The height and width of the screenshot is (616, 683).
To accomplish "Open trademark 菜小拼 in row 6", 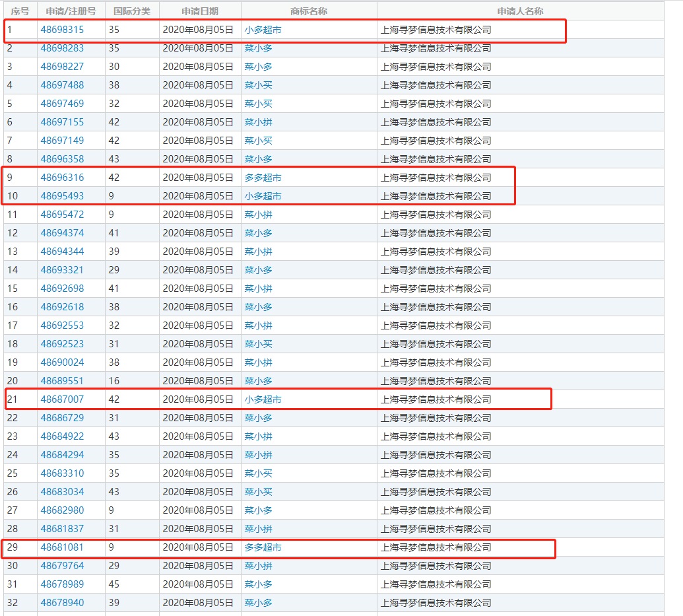I will pyautogui.click(x=258, y=122).
